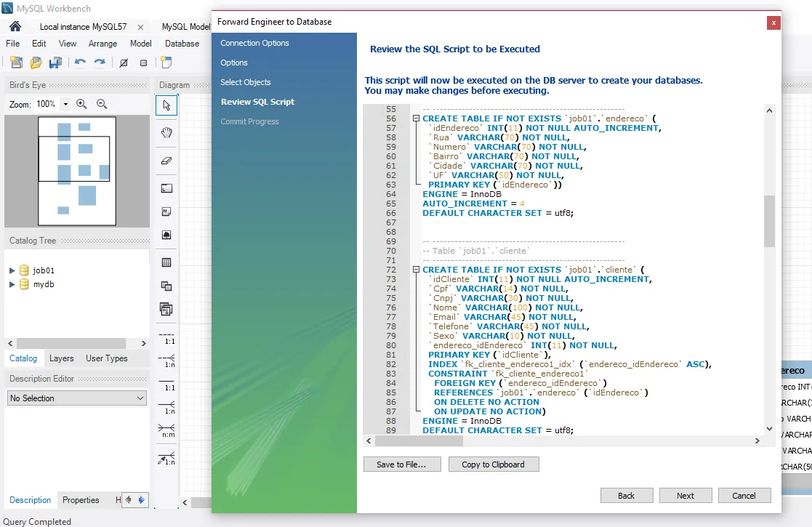Select the text note tool
The width and height of the screenshot is (812, 527).
(166, 212)
